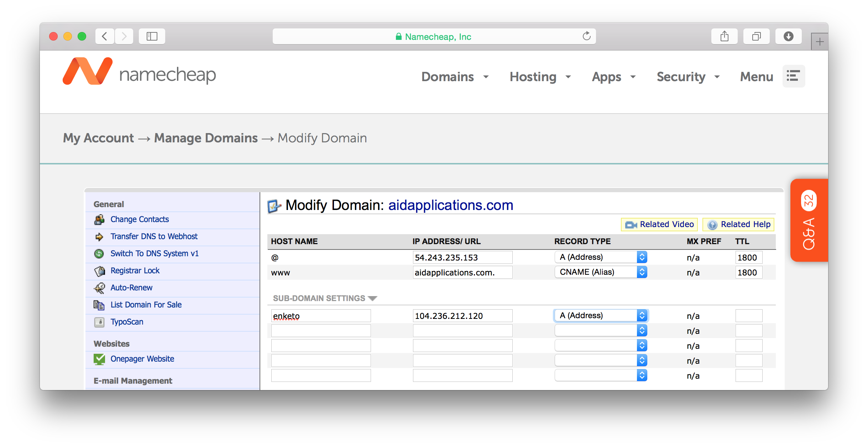Image resolution: width=868 pixels, height=447 pixels.
Task: Click the Registrar Lock icon
Action: point(99,271)
